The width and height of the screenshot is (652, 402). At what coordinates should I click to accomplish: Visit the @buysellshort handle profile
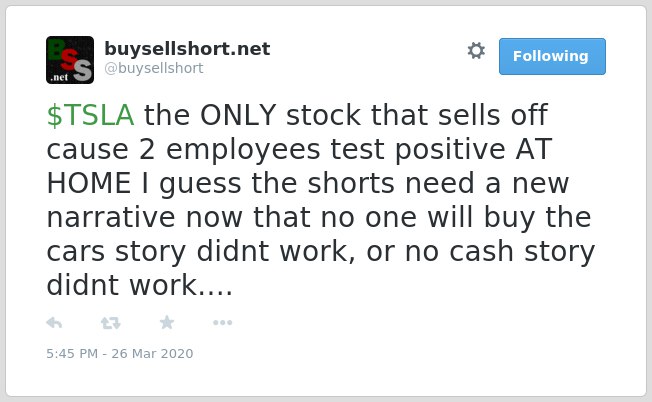tap(154, 68)
